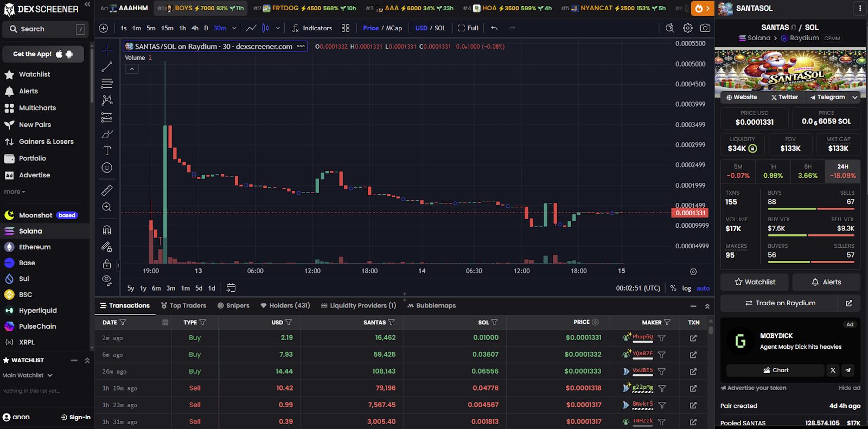The width and height of the screenshot is (868, 429).
Task: Open the emoji icons tool
Action: pyautogui.click(x=107, y=168)
